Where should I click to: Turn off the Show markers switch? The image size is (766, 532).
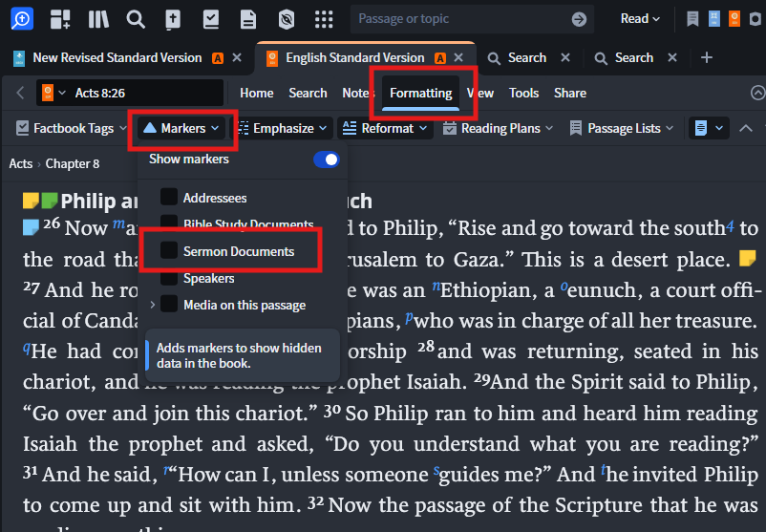pos(327,160)
